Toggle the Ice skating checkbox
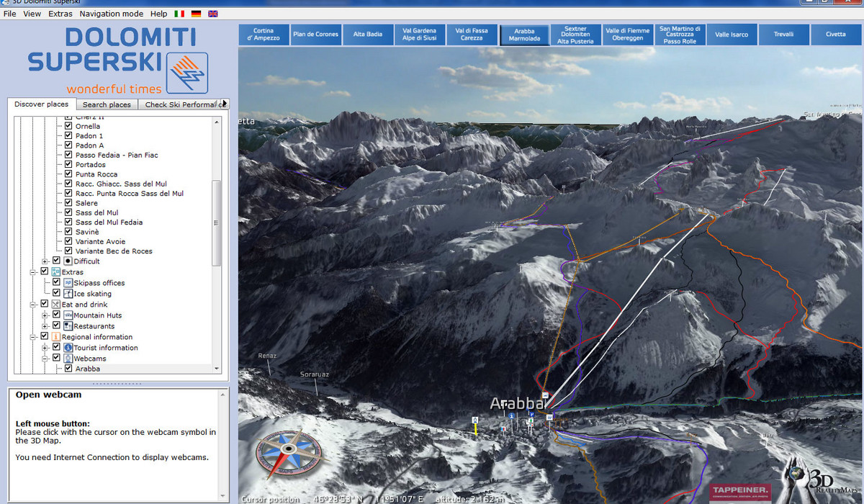This screenshot has width=864, height=504. 56,294
